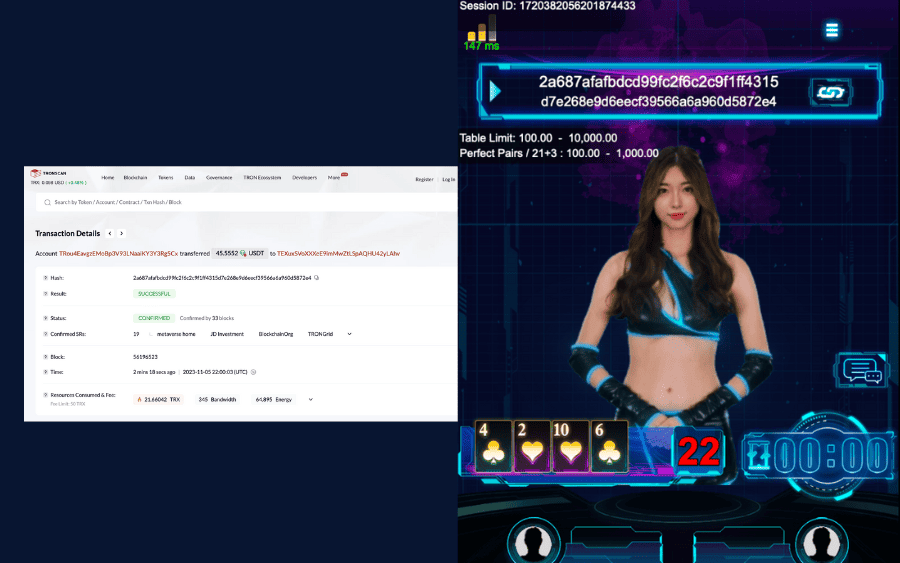Open the Blockchain menu
900x563 pixels.
point(135,177)
